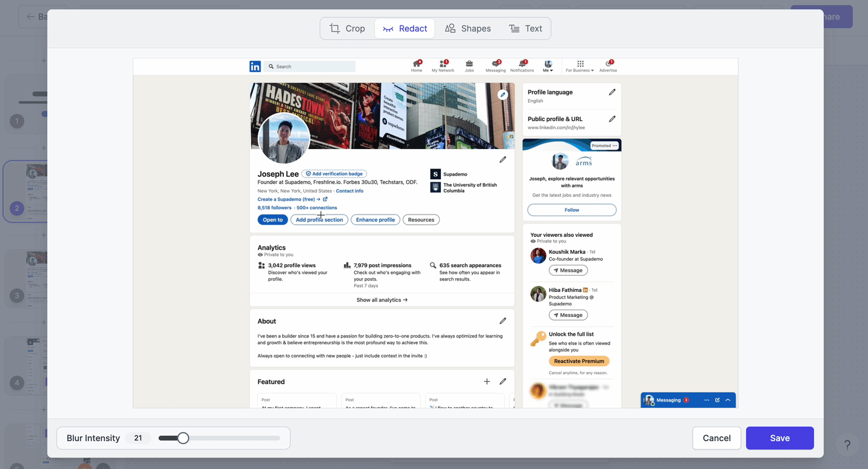Click Hiba Fathima's name
This screenshot has width=868, height=469.
[565, 290]
